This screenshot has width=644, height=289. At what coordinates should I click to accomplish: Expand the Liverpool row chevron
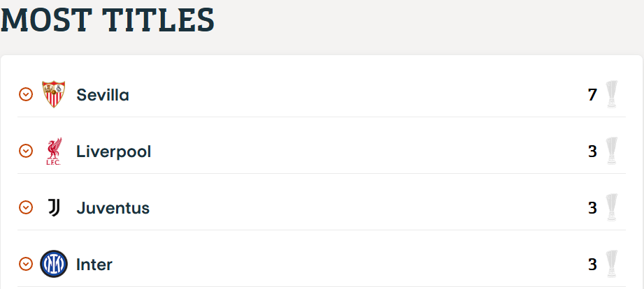click(x=26, y=151)
